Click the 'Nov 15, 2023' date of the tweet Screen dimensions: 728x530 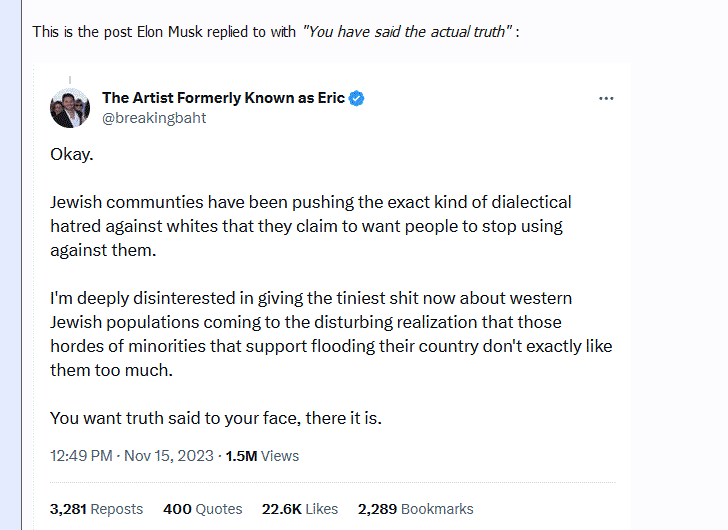pyautogui.click(x=169, y=455)
